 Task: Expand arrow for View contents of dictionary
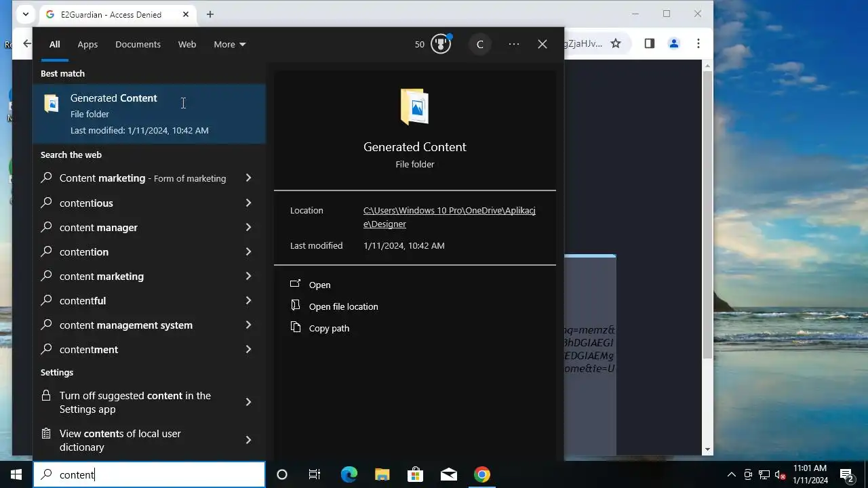click(248, 440)
